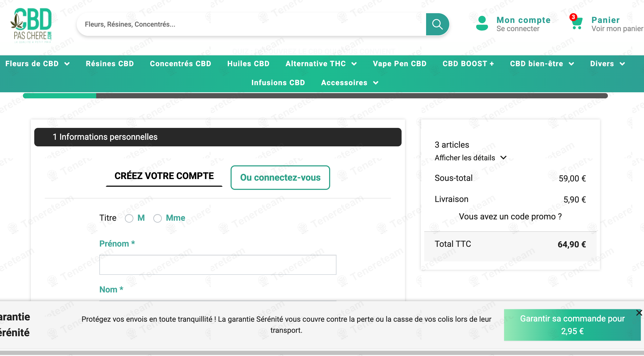The image size is (644, 356).
Task: Click Garantir sa commande pour 2,95 € button
Action: click(x=572, y=325)
